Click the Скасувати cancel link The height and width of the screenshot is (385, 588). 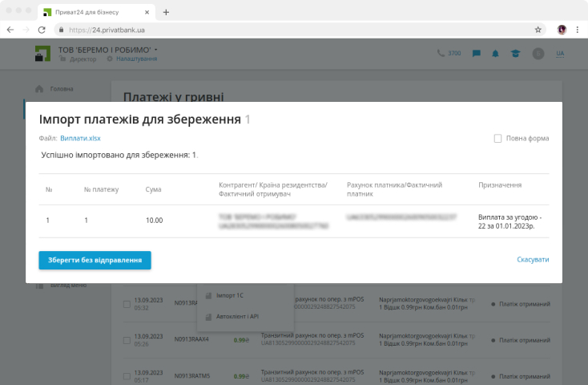[533, 260]
